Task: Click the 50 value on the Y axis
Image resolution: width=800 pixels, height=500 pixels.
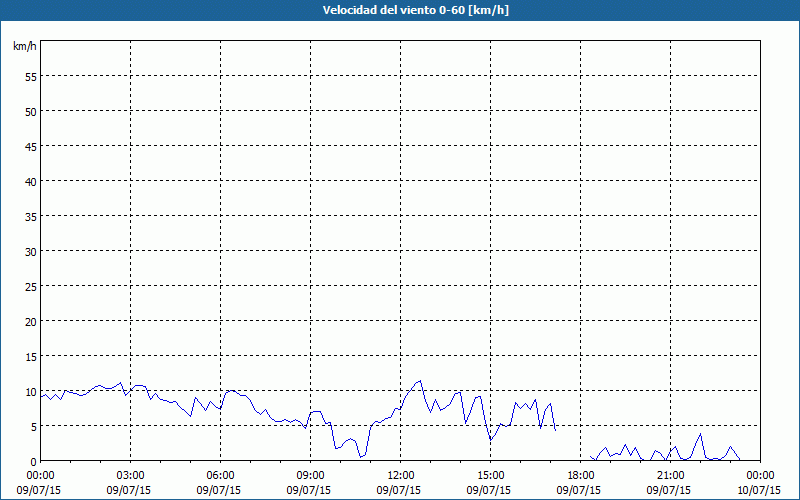Action: tap(31, 112)
